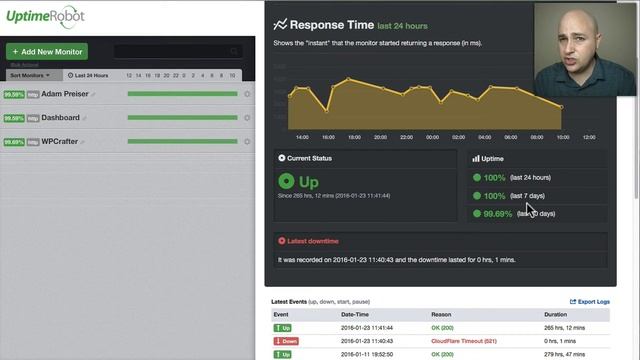Open the Sort Monitors dropdown
Screen dimensions: 640x360
tap(34, 76)
